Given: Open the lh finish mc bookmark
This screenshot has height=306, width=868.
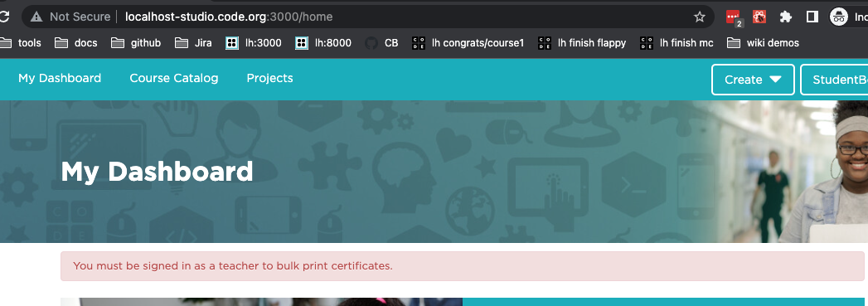Looking at the screenshot, I should coord(676,42).
